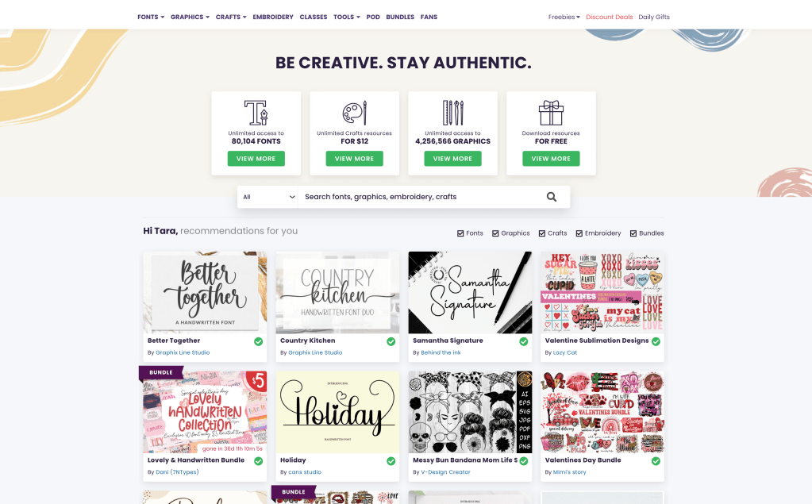Click the graphics ruler and brushes icon
The width and height of the screenshot is (812, 504).
click(452, 113)
